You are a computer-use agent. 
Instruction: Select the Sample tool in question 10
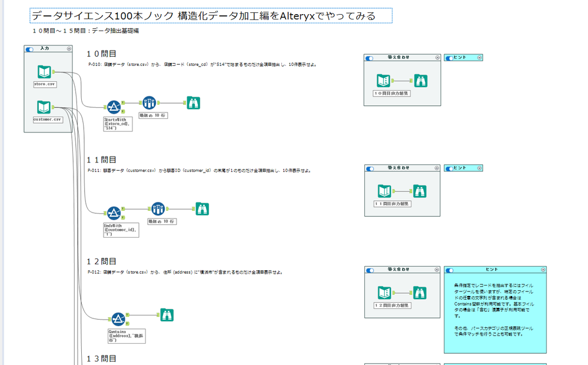150,102
